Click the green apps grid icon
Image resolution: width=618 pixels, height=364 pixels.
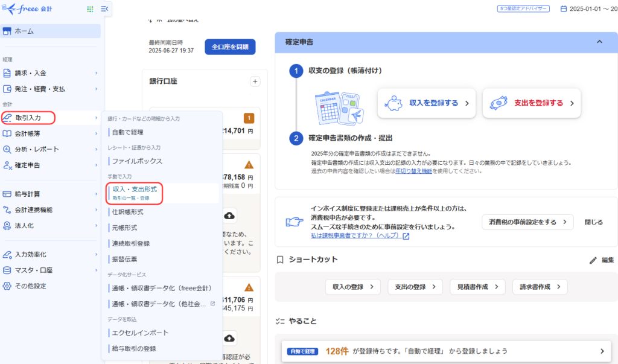pyautogui.click(x=91, y=9)
